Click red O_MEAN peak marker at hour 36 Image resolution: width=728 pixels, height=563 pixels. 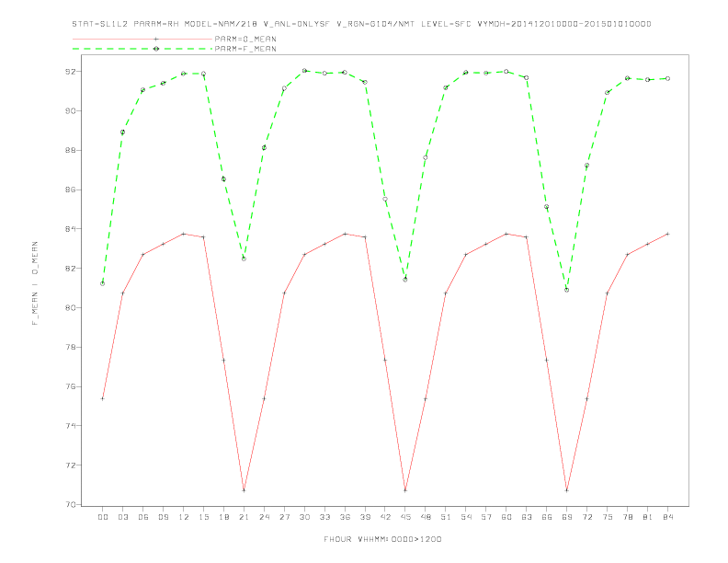pyautogui.click(x=345, y=234)
